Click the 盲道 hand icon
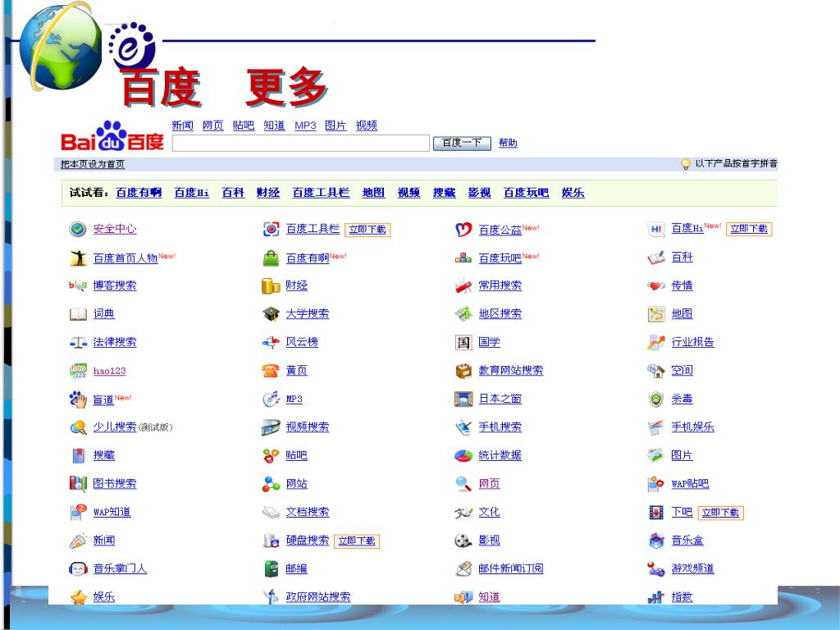The image size is (840, 630). pos(78,399)
